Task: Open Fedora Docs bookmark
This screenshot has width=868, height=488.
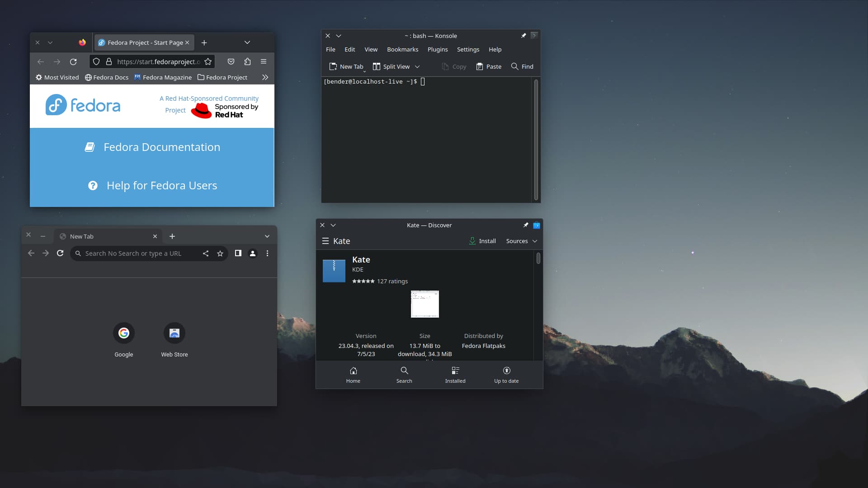Action: click(x=107, y=77)
